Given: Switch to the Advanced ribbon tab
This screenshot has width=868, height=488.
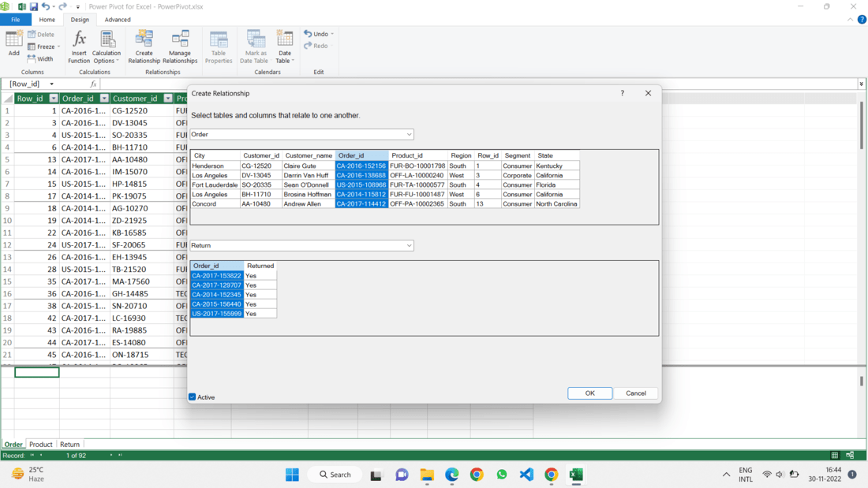Looking at the screenshot, I should [118, 20].
